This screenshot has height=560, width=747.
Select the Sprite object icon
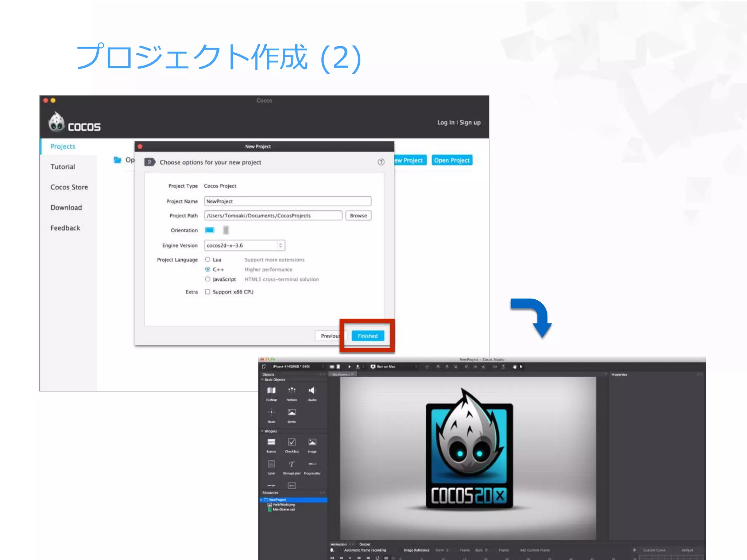tap(292, 413)
